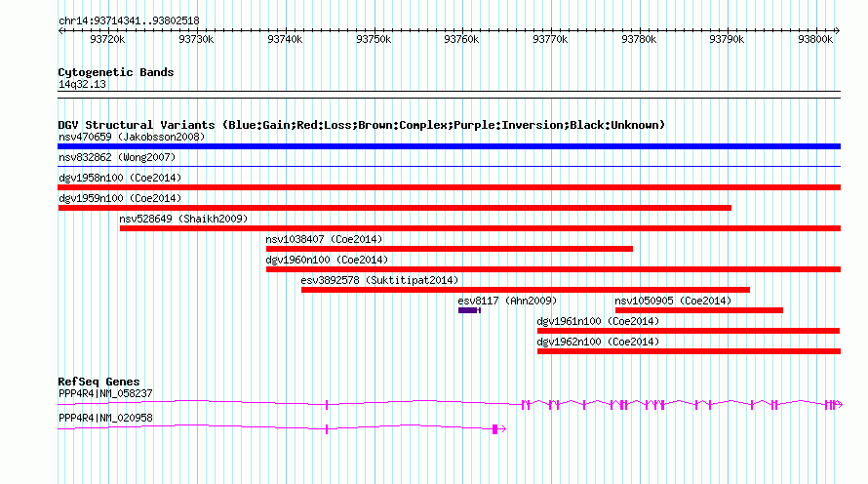
Task: Select dgv1959n100 (Coe2014) label
Action: 120,198
